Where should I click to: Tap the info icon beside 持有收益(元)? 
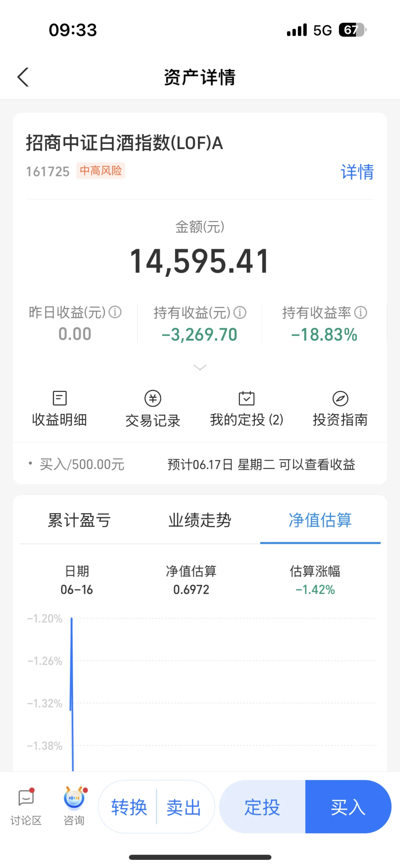click(x=240, y=313)
